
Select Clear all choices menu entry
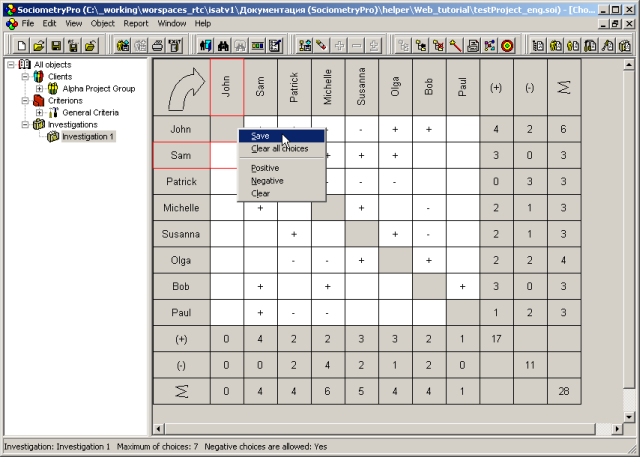click(279, 149)
